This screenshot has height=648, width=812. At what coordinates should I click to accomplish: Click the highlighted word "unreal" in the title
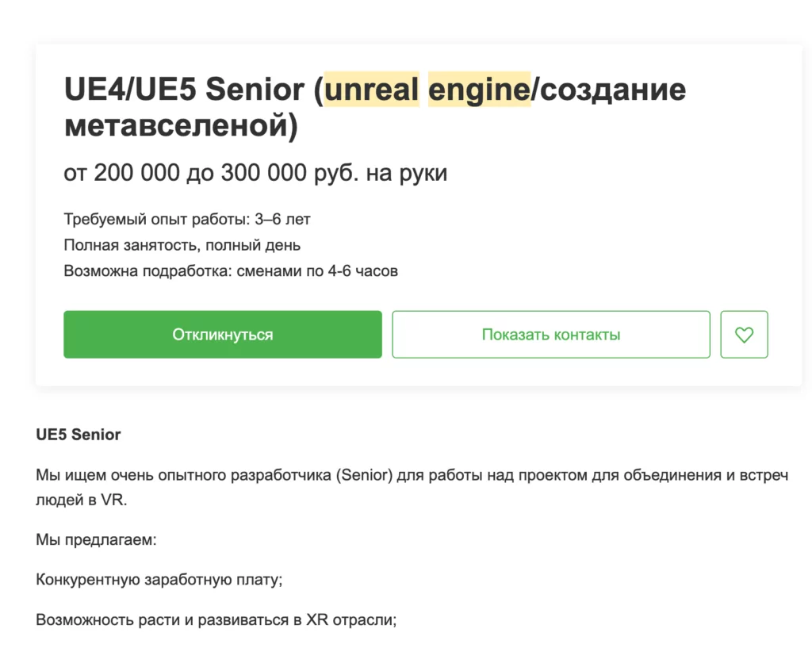[x=371, y=90]
